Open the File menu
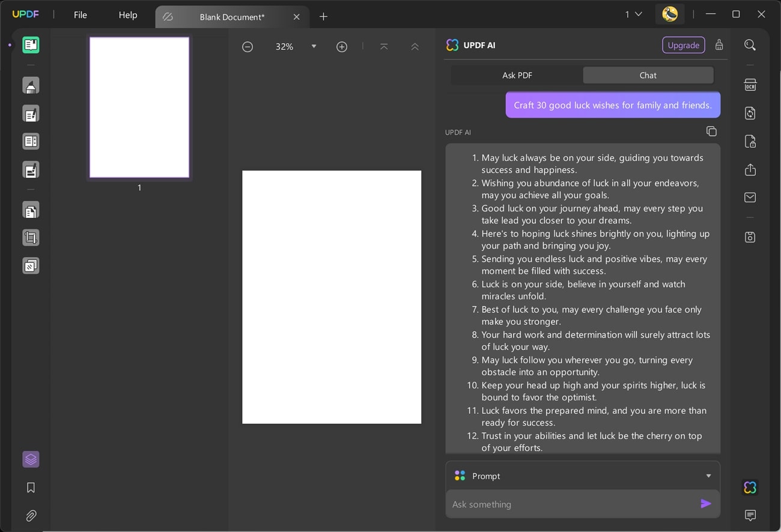Screen dimensions: 781x532 81,15
